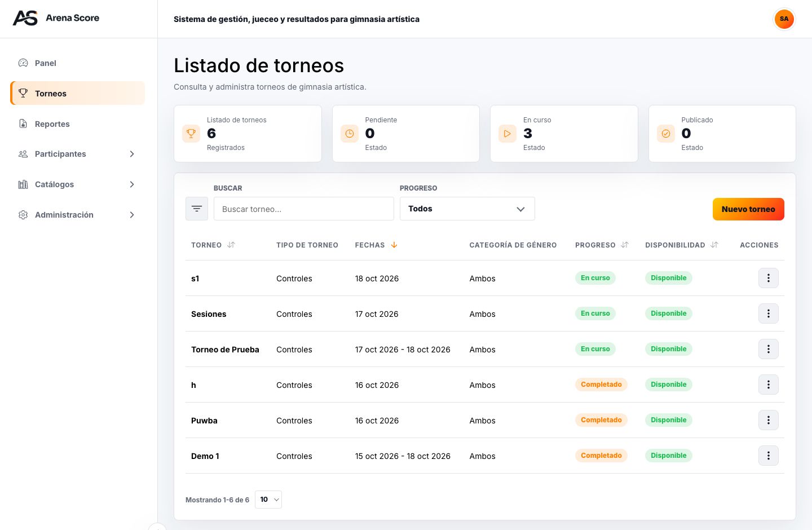Screen dimensions: 812x530
Task: Open actions menu for Torneo de Prueba
Action: pos(769,349)
